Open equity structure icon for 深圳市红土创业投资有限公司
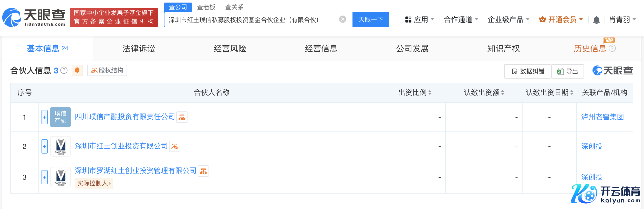 175,147
